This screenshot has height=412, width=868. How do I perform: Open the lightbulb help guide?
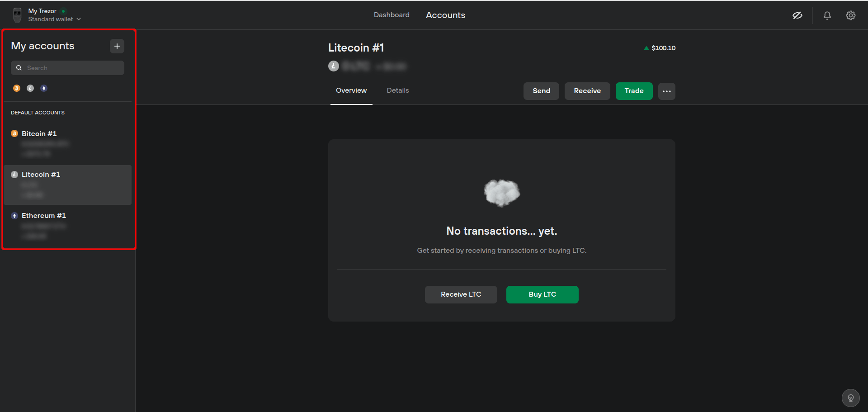[850, 398]
